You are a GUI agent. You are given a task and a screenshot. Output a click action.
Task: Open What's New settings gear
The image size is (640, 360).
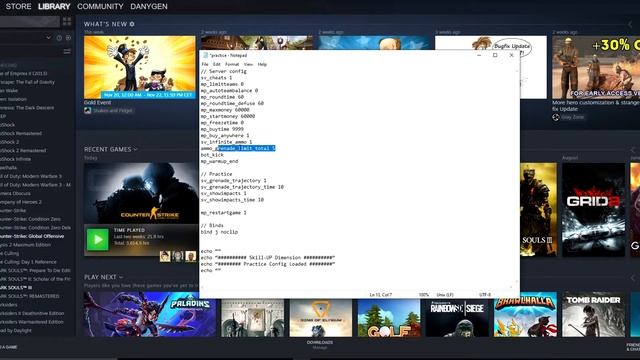[x=132, y=24]
